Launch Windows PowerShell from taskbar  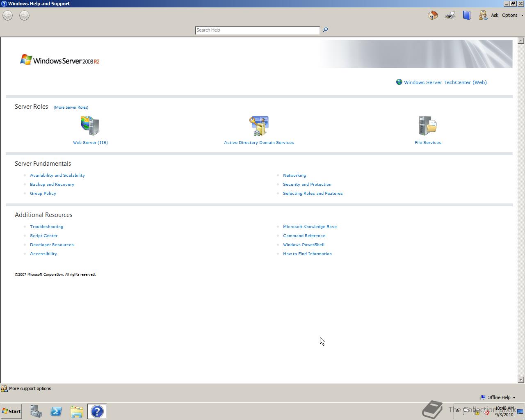[x=56, y=411]
